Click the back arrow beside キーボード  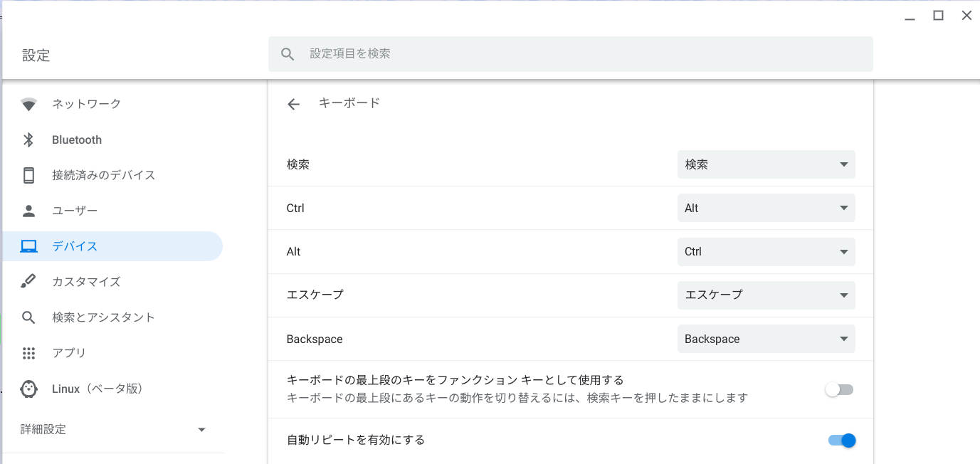click(x=293, y=105)
